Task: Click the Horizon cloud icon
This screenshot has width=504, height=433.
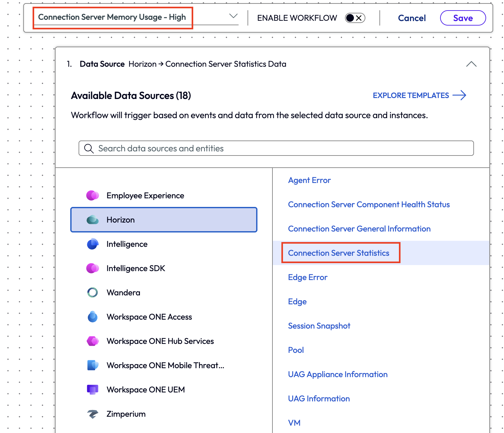Action: click(x=93, y=220)
